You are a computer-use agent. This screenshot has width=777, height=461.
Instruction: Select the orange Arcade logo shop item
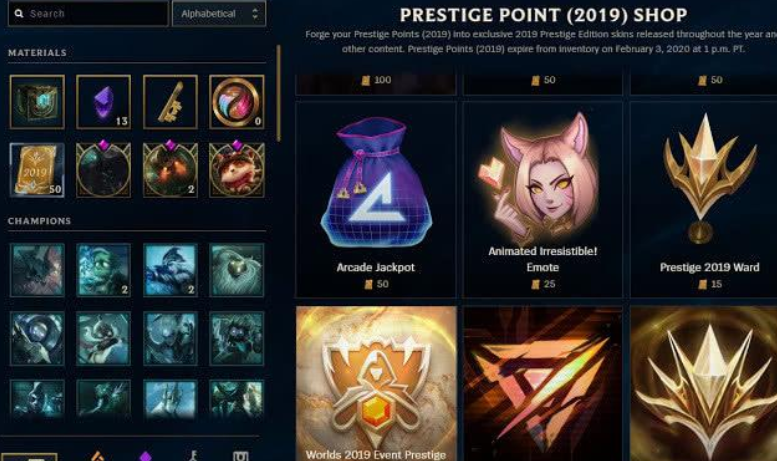pos(543,384)
